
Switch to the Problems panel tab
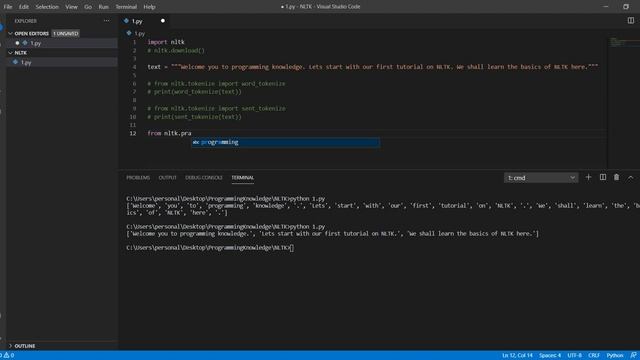pyautogui.click(x=138, y=178)
